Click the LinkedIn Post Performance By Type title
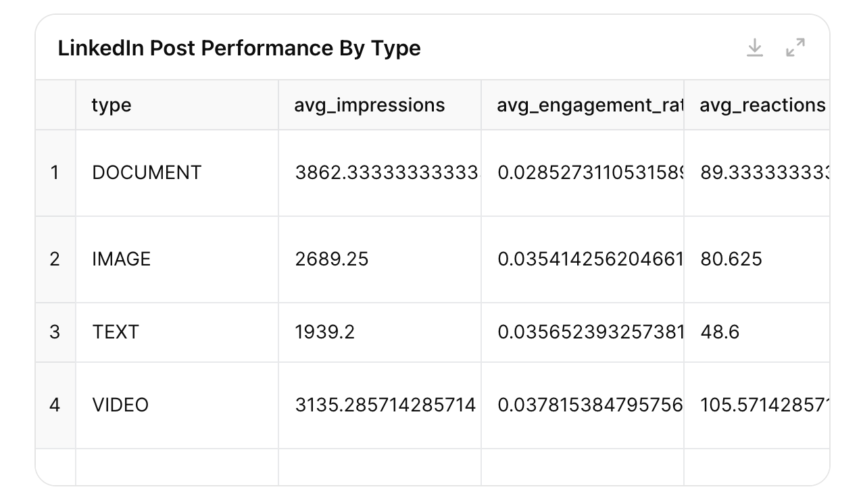The height and width of the screenshot is (504, 861). [239, 49]
